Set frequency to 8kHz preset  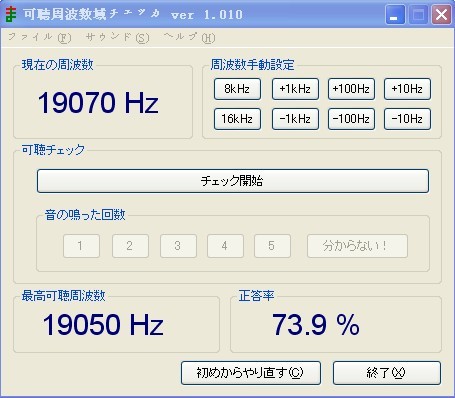[237, 89]
